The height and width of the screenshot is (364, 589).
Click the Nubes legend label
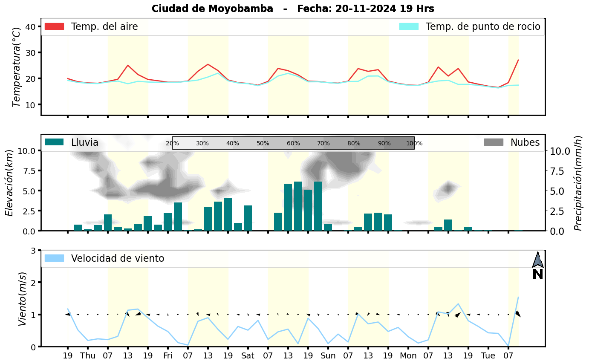[x=525, y=142]
